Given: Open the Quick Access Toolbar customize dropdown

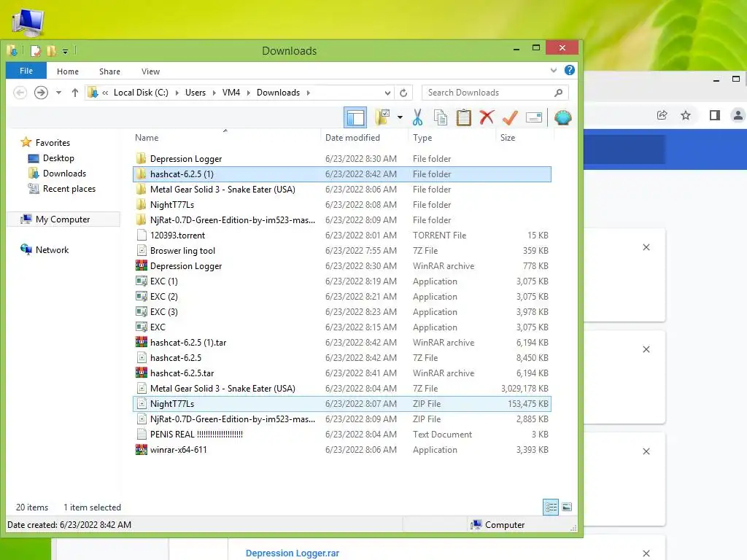Looking at the screenshot, I should [65, 51].
